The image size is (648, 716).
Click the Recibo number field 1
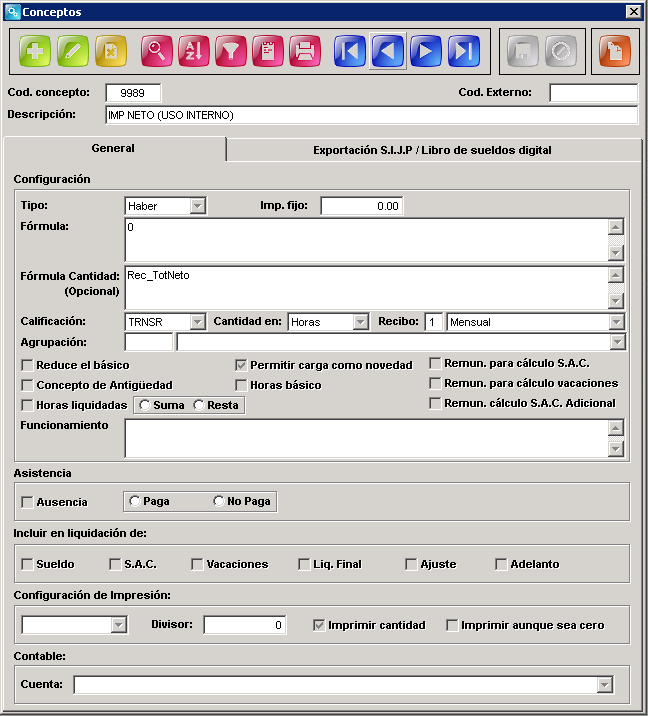pyautogui.click(x=433, y=322)
